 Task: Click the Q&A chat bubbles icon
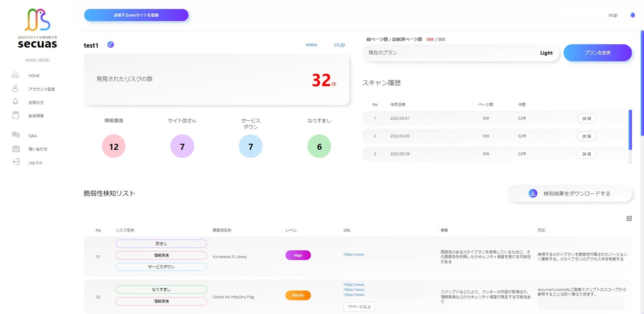pyautogui.click(x=16, y=135)
